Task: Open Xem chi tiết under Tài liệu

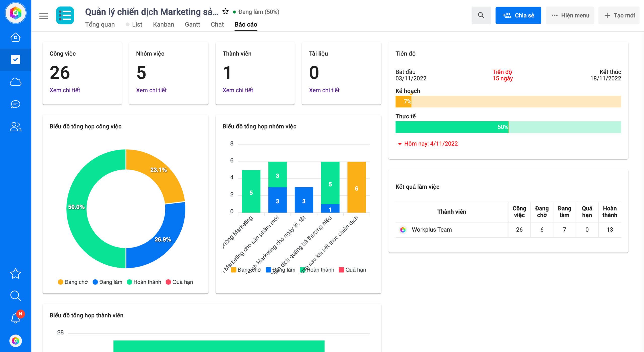Action: pos(324,90)
